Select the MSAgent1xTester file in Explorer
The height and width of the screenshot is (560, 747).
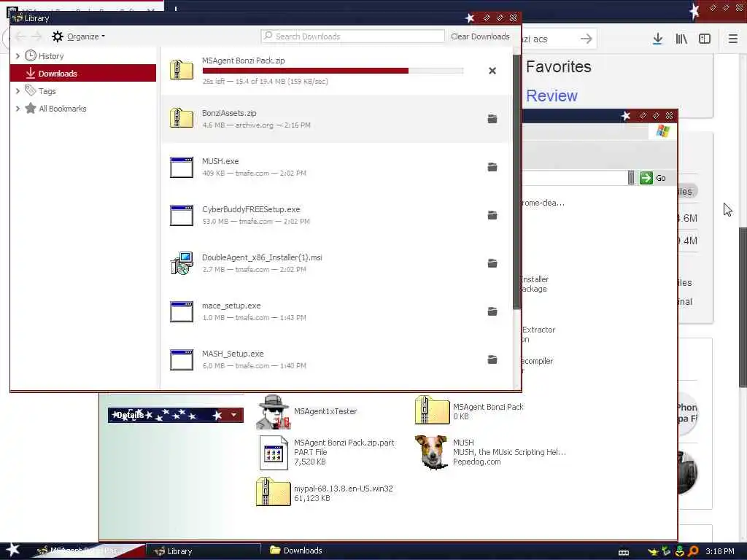click(307, 411)
